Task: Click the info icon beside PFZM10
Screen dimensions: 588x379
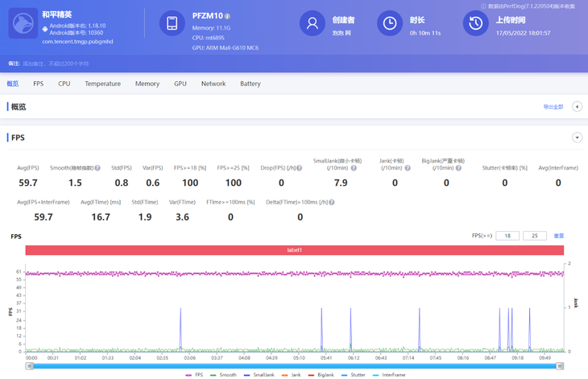Action: coord(227,16)
